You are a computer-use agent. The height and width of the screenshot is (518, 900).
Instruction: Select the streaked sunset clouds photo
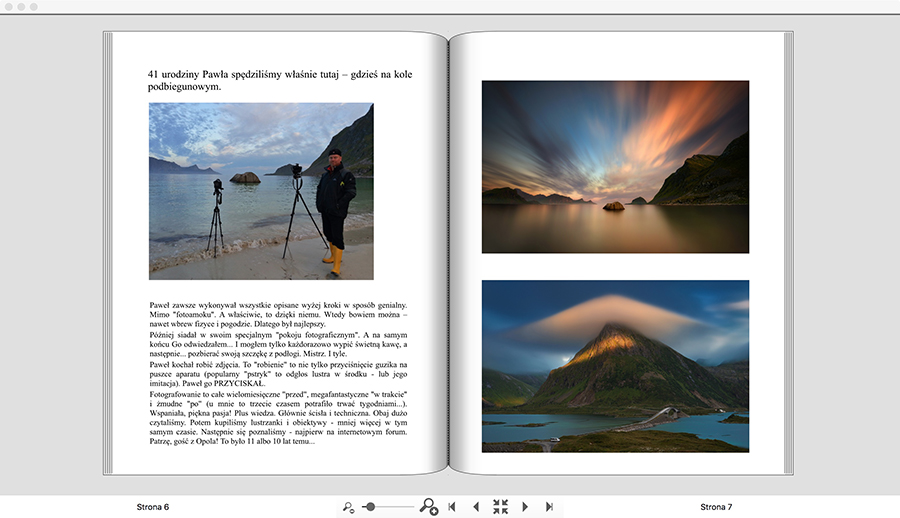click(615, 167)
